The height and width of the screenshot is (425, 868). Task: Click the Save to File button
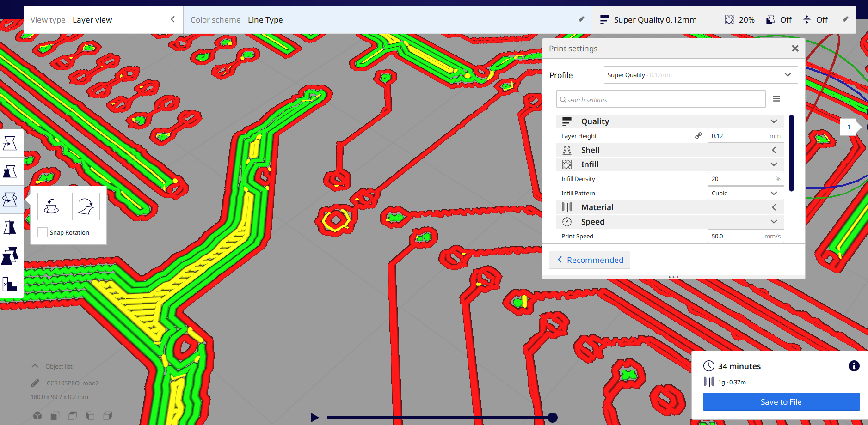[781, 402]
